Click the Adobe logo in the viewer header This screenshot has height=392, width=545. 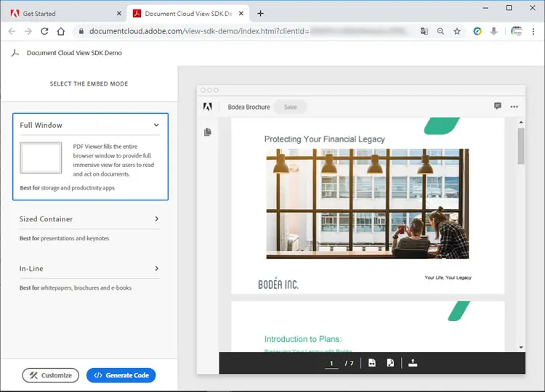click(208, 107)
